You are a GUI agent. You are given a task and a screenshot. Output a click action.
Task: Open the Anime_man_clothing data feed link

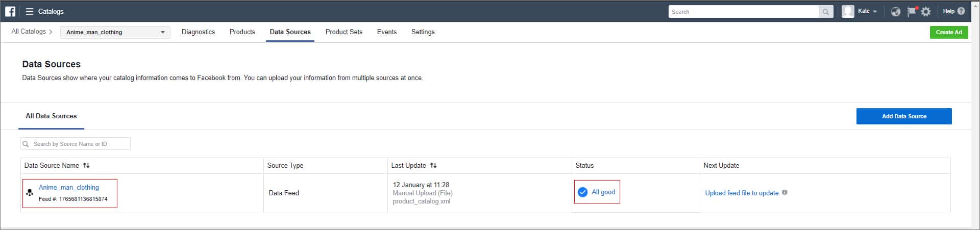tap(69, 187)
